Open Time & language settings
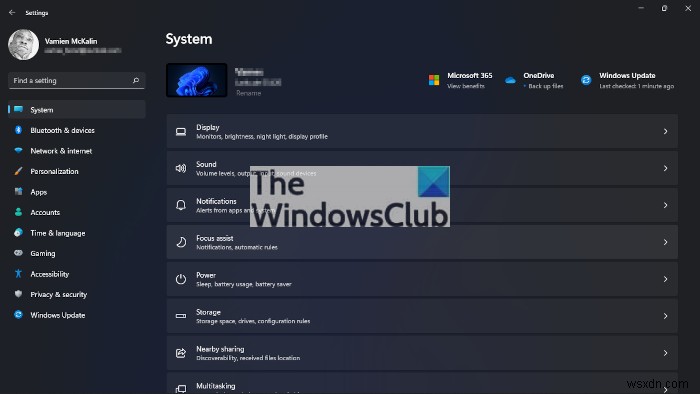This screenshot has height=394, width=700. pyautogui.click(x=77, y=232)
